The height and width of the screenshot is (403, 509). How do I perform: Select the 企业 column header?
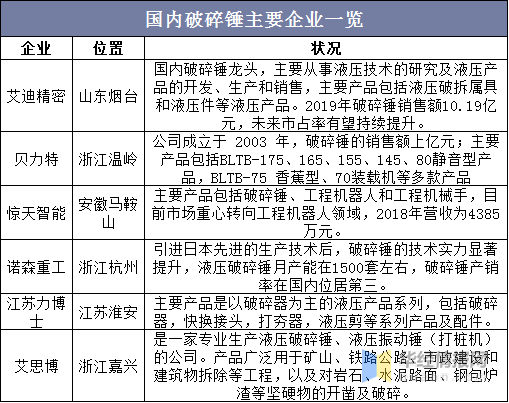[x=36, y=49]
